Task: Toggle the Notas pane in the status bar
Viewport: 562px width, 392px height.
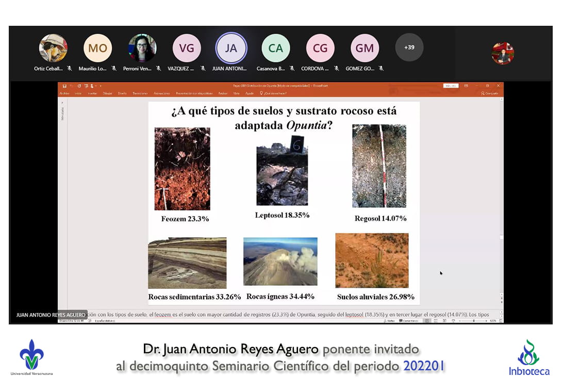Action: pos(390,321)
